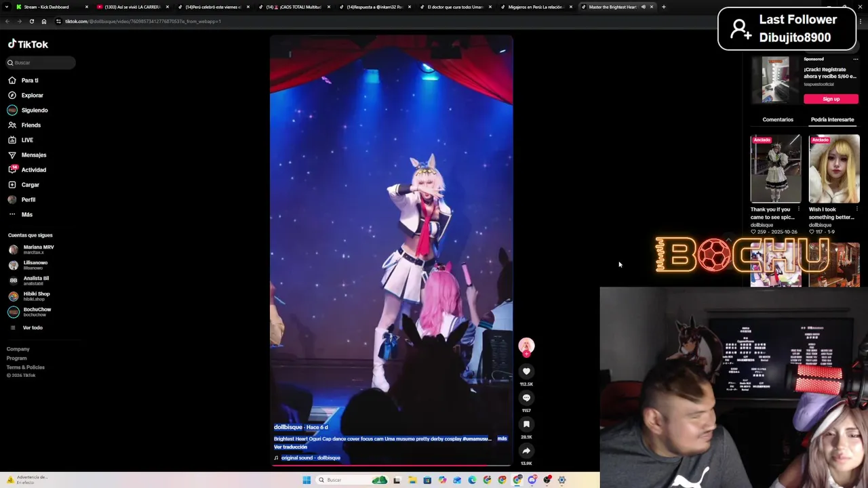Expand Terms & Policies footer section

(x=26, y=367)
